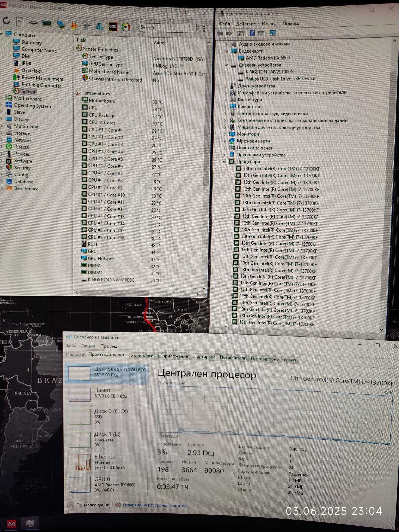Click AIDA64 horizontal scrollbar right arrow
Image resolution: width=399 pixels, height=532 pixels.
(198, 294)
